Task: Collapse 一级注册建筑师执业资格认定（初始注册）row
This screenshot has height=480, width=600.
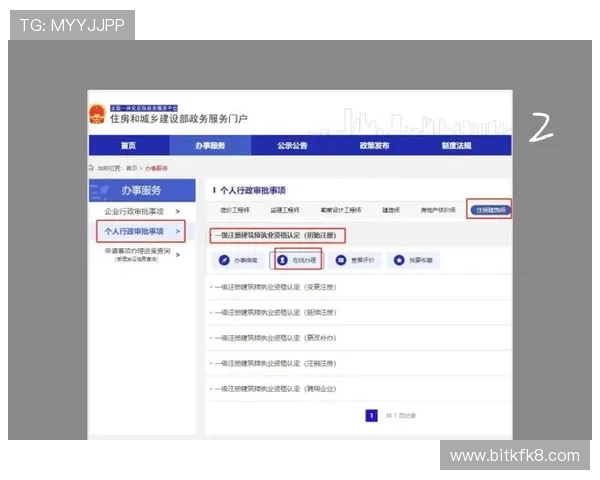Action: click(x=276, y=235)
